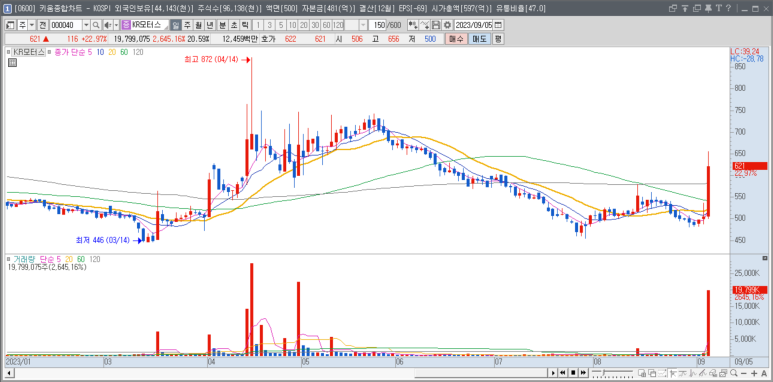This screenshot has height=382, width=773.
Task: Open the calendar date picker icon
Action: (498, 25)
